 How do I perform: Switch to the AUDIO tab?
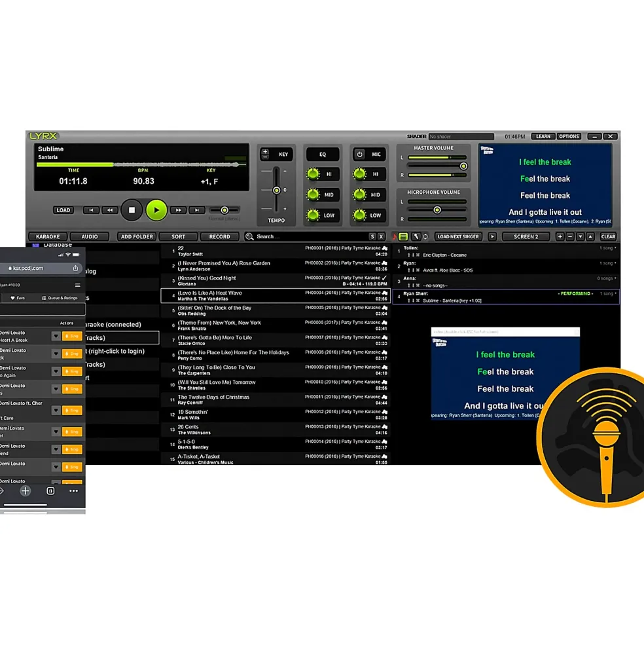pyautogui.click(x=90, y=236)
